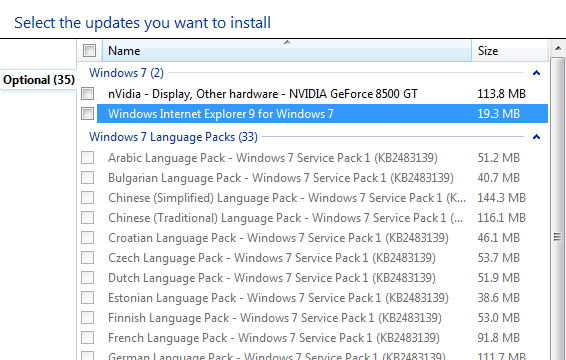Collapse the Windows 7 (2) group
This screenshot has width=566, height=360.
536,73
